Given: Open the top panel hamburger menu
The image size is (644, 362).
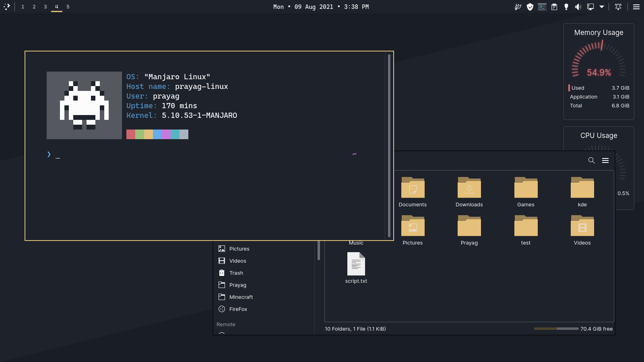Looking at the screenshot, I should point(636,7).
